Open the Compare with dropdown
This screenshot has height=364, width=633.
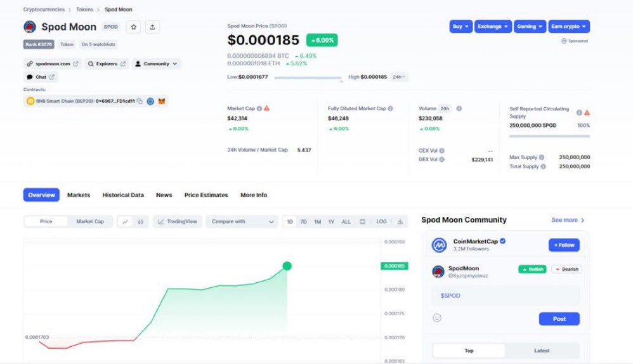point(242,221)
